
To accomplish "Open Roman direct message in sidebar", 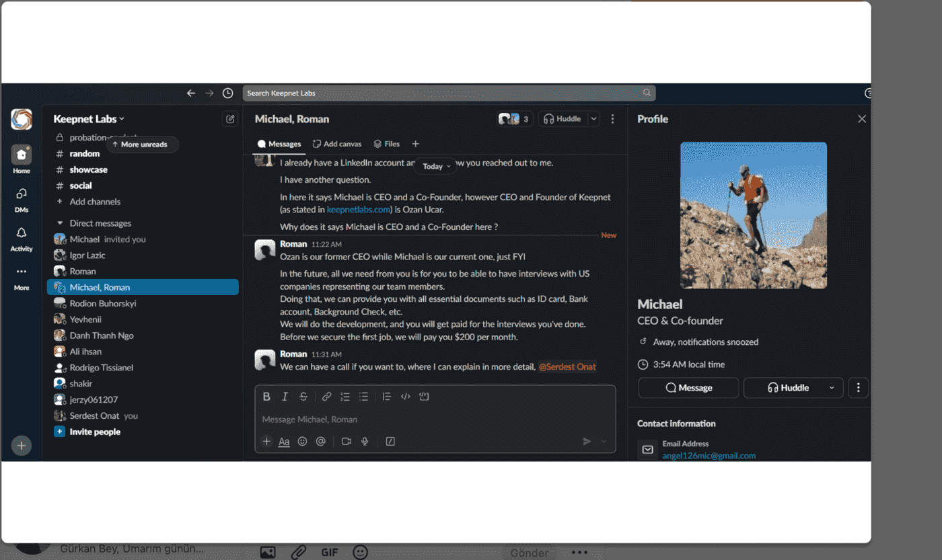I will tap(143, 272).
